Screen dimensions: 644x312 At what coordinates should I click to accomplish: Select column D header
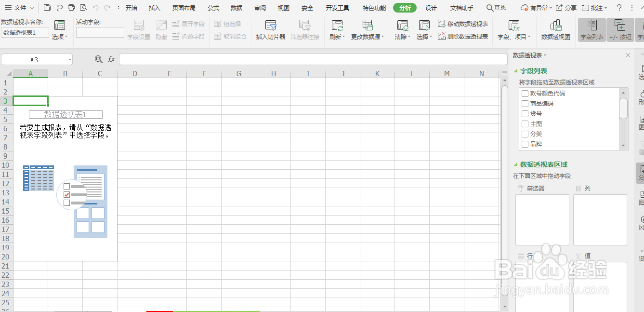point(135,73)
